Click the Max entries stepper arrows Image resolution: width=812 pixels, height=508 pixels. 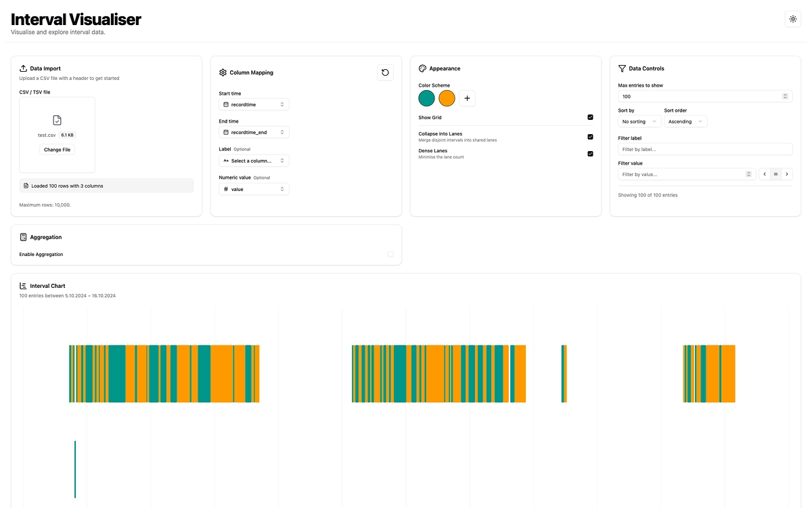pyautogui.click(x=785, y=96)
